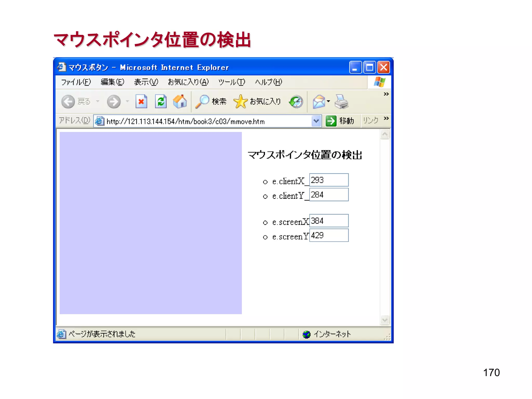
Task: Click the window resize grip corner
Action: [387, 337]
